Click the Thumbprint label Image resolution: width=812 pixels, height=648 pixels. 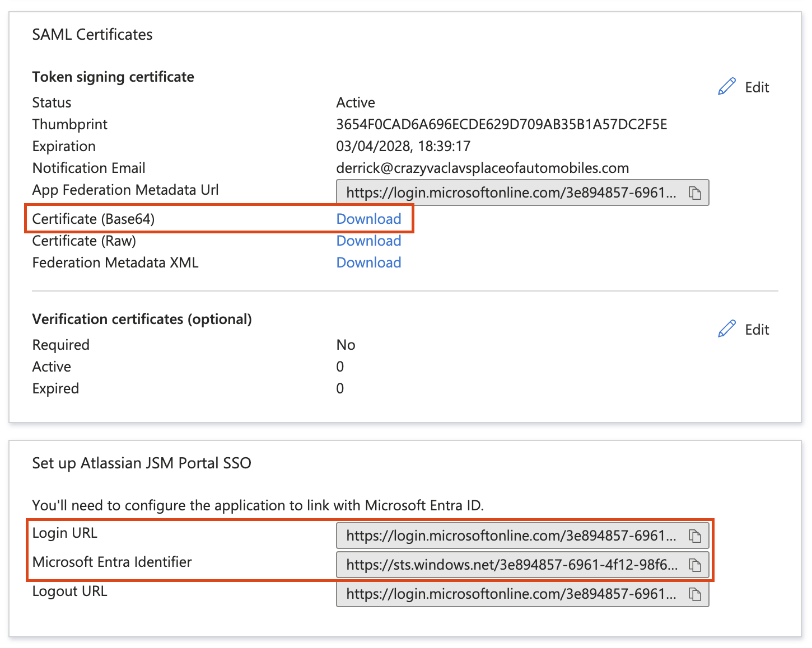pos(70,124)
